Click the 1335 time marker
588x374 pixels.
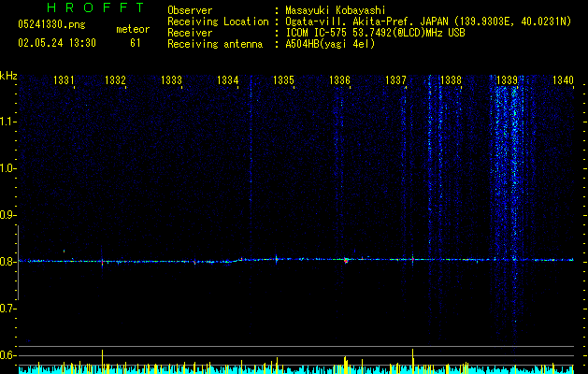[x=283, y=79]
